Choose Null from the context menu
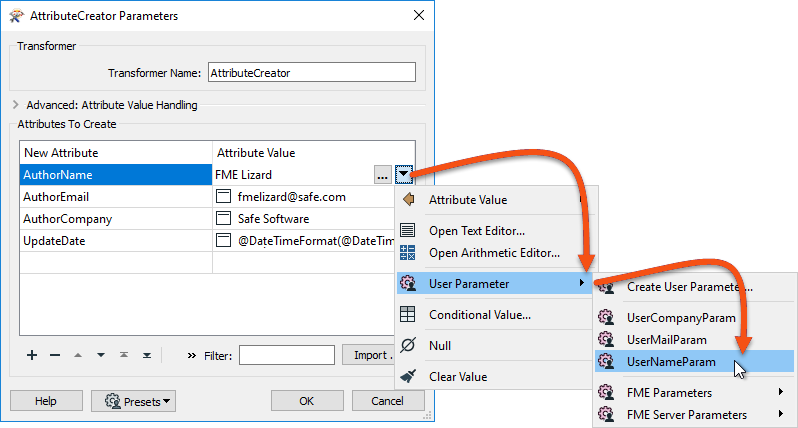Viewport: 798px width, 428px height. (440, 346)
